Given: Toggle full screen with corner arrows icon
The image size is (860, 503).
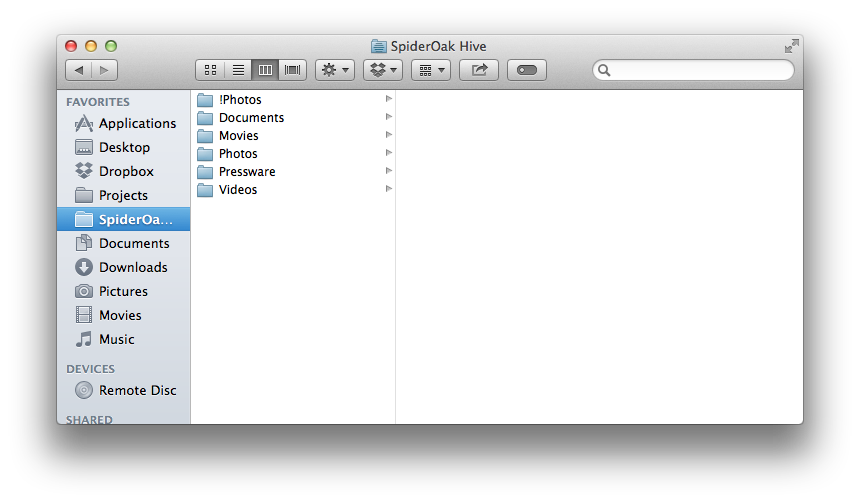Looking at the screenshot, I should (x=791, y=46).
